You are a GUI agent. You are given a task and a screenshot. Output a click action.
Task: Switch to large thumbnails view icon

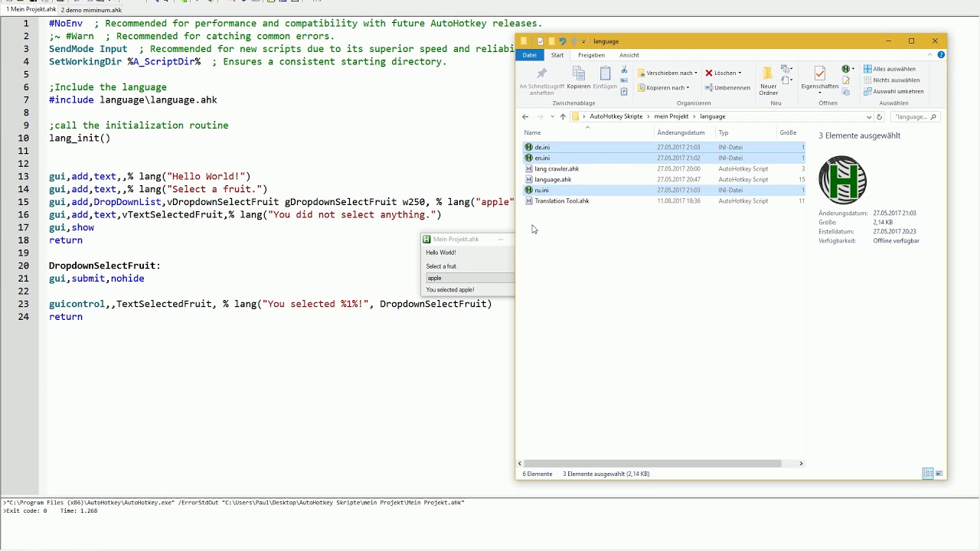coord(939,474)
